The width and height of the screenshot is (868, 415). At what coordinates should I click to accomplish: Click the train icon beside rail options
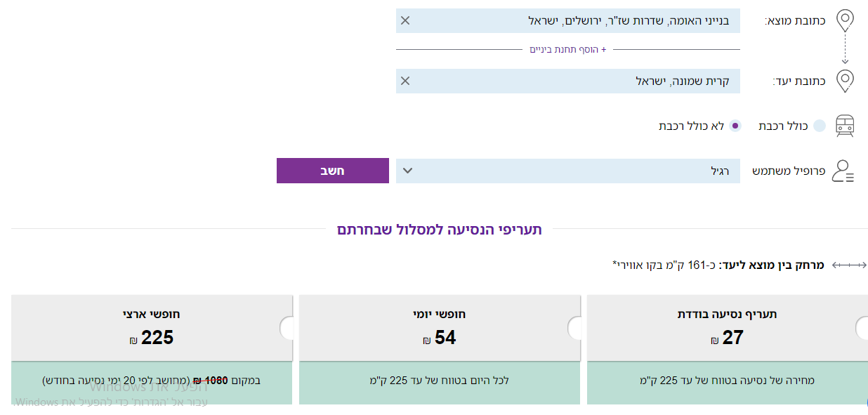(x=845, y=126)
